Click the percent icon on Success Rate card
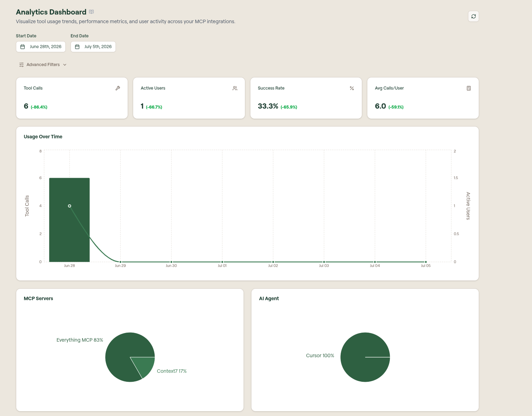Viewport: 532px width, 416px height. coord(352,88)
